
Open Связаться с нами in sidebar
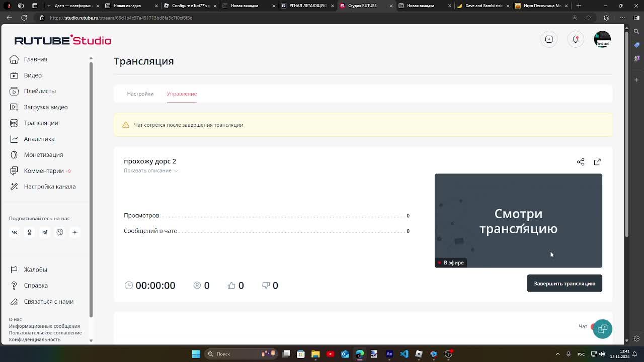click(48, 302)
